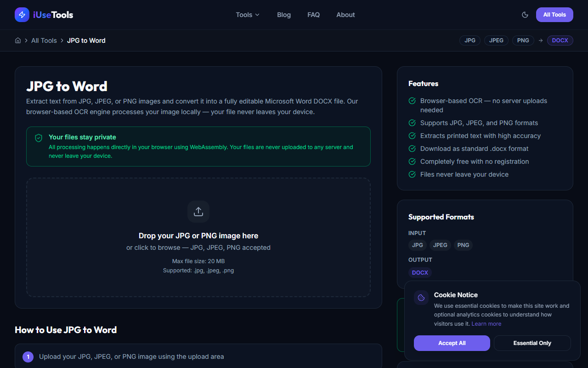588x368 pixels.
Task: Click the cookie icon in the Cookie Notice
Action: [421, 297]
